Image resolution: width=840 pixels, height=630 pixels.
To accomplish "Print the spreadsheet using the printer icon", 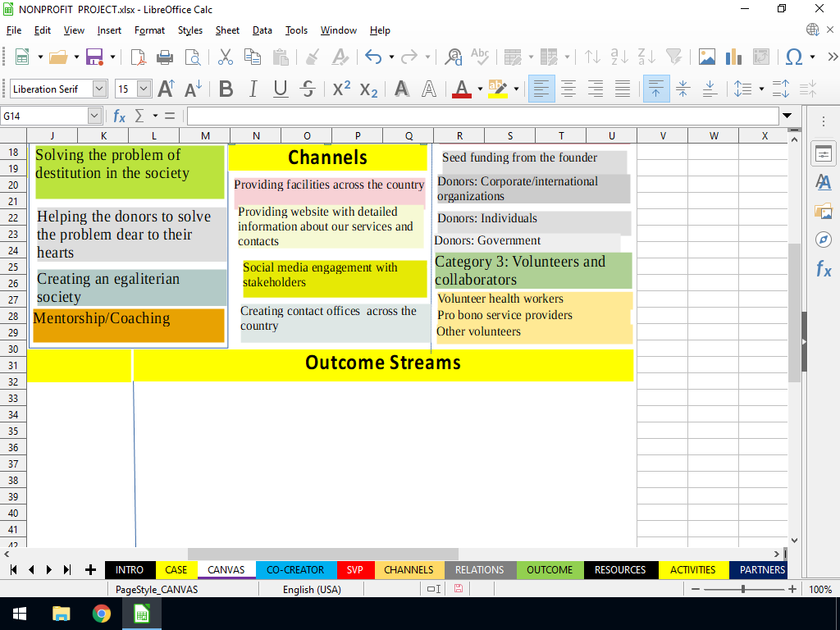I will [164, 57].
